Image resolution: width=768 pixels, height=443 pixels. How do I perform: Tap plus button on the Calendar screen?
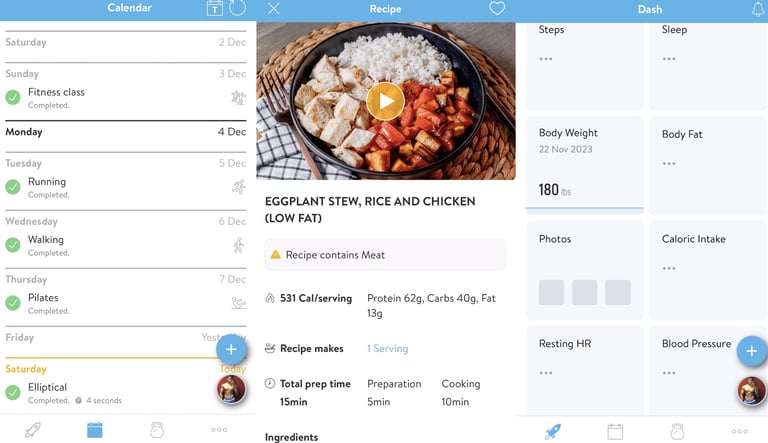231,349
